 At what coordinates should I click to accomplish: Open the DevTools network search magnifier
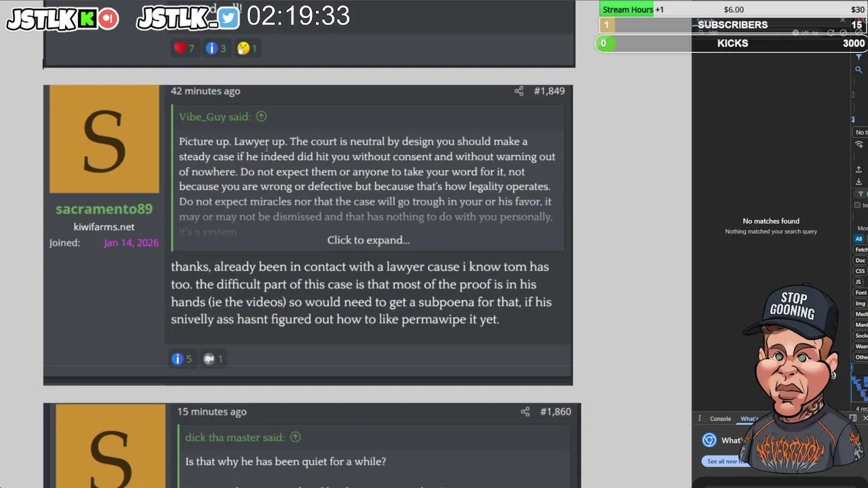point(859,70)
